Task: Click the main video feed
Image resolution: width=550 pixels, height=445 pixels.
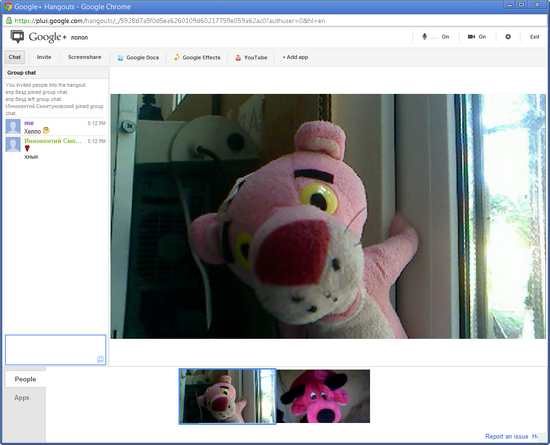Action: click(x=328, y=216)
